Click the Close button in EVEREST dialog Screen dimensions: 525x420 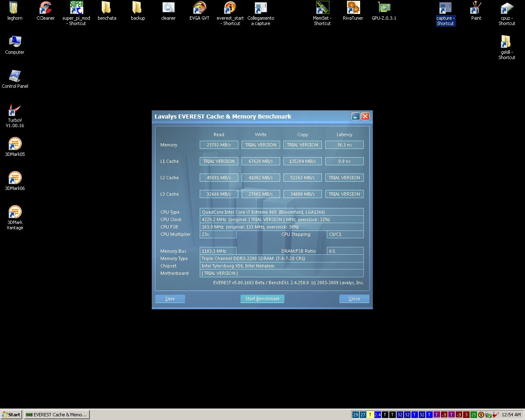[354, 299]
